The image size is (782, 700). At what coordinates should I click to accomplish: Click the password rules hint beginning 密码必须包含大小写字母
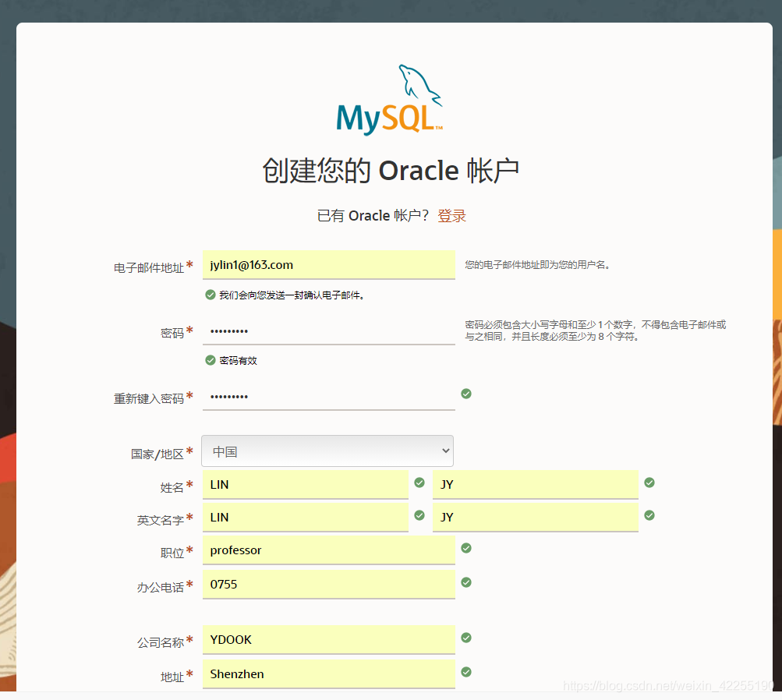click(x=596, y=331)
